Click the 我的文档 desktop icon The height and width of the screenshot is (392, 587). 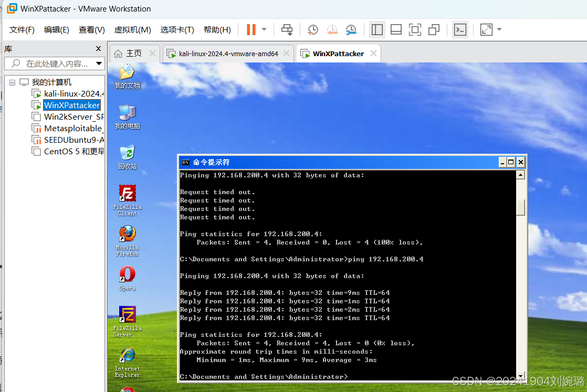point(127,76)
